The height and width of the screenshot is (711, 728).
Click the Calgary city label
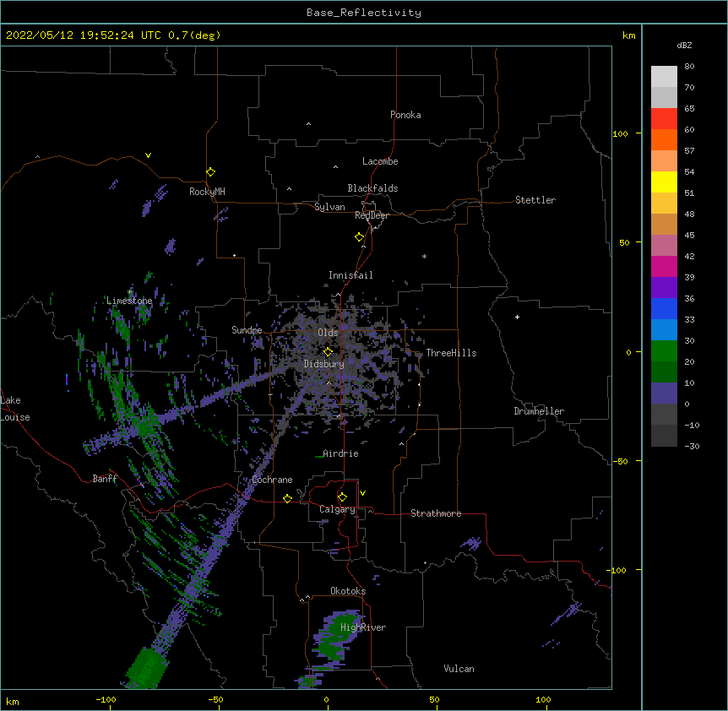click(x=337, y=509)
